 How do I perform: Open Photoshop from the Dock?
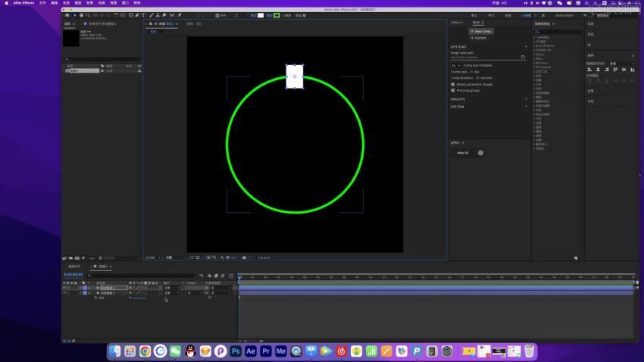(236, 351)
